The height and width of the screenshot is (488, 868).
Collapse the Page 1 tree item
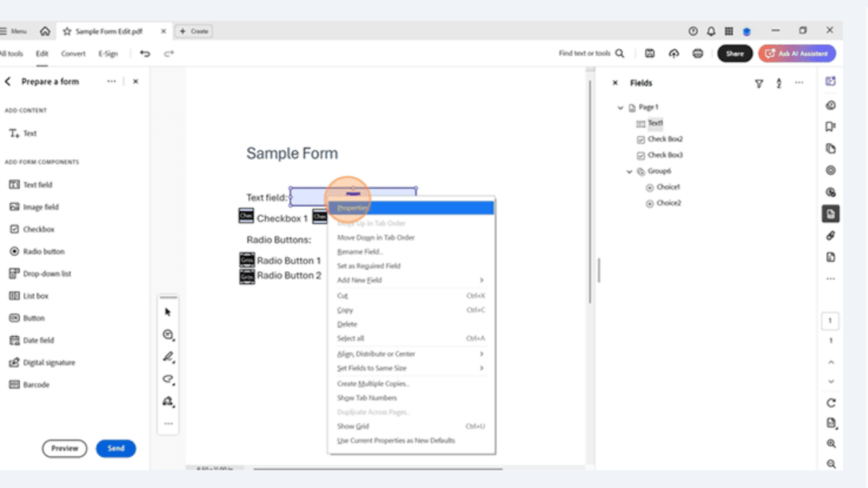click(619, 106)
